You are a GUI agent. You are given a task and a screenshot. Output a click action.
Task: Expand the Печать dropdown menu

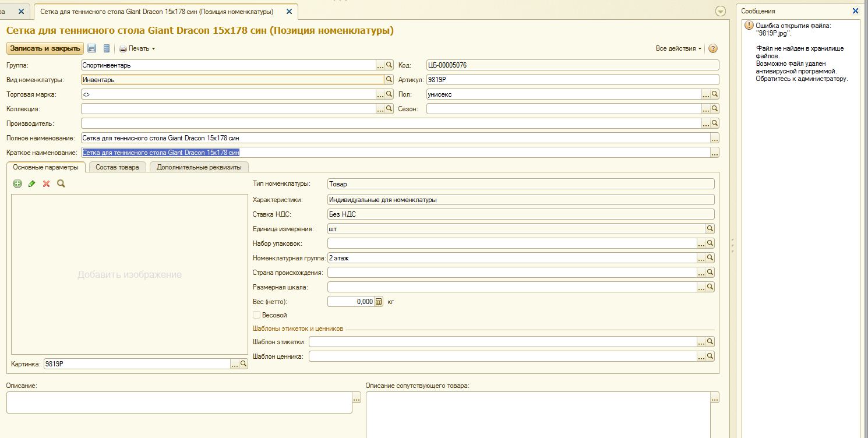pyautogui.click(x=137, y=48)
